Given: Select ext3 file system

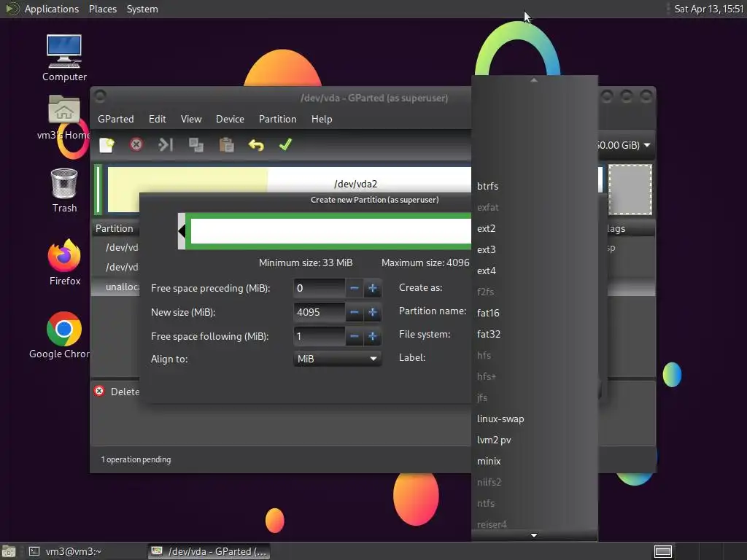Looking at the screenshot, I should [x=534, y=249].
